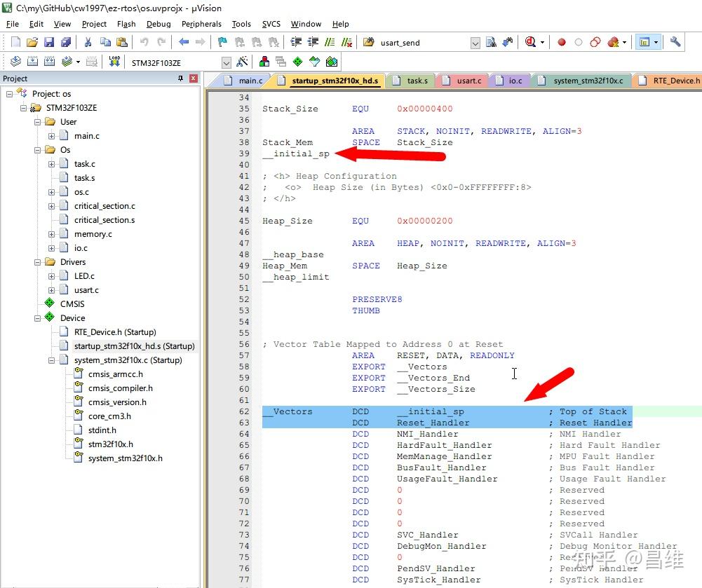Open the Options for Target dialog
The width and height of the screenshot is (702, 588).
pyautogui.click(x=241, y=61)
